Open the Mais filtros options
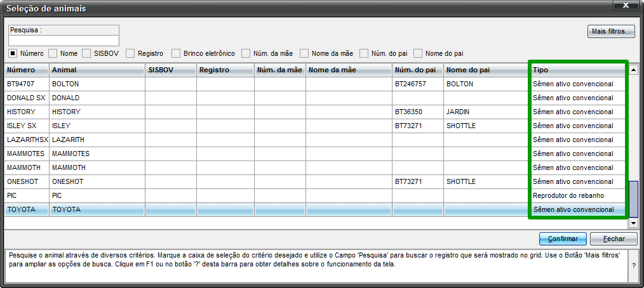The height and width of the screenshot is (288, 644). (x=611, y=31)
